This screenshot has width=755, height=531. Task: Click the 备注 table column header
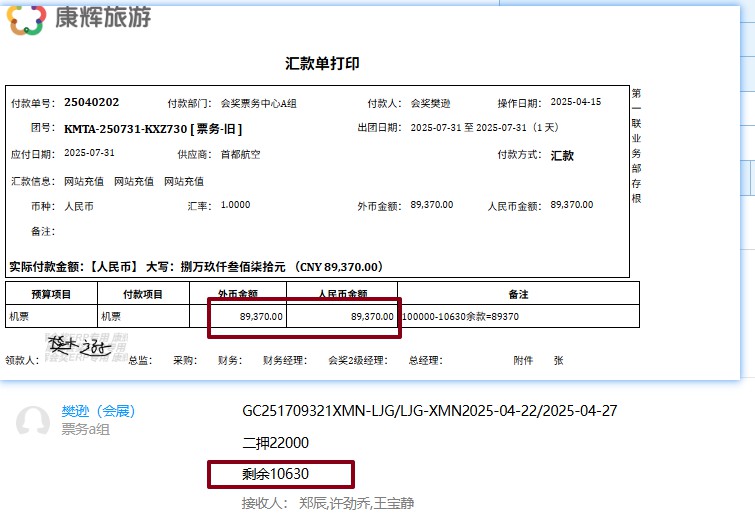pos(518,294)
